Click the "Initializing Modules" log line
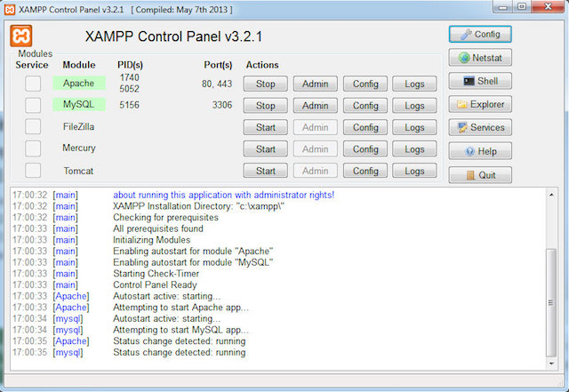 tap(152, 240)
